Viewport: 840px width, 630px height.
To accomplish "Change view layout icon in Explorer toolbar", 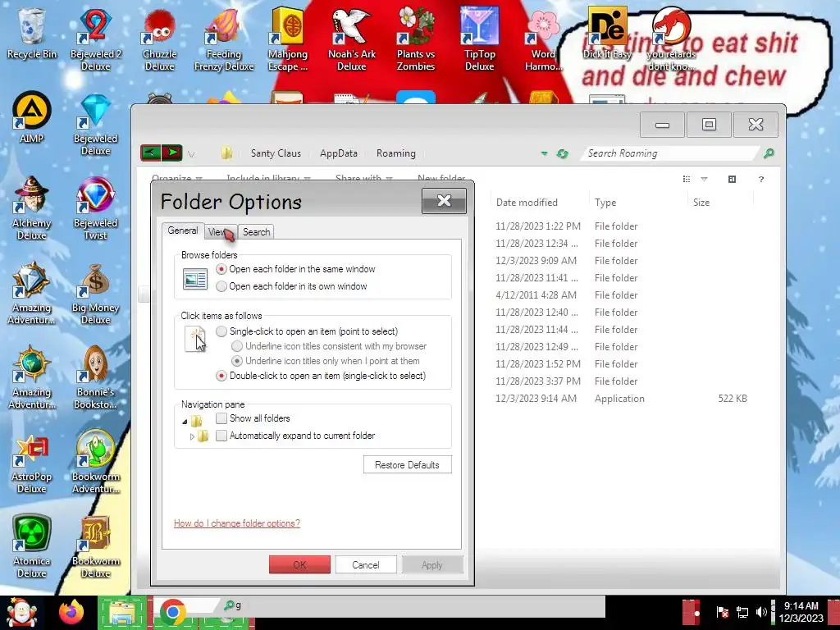I will [687, 179].
